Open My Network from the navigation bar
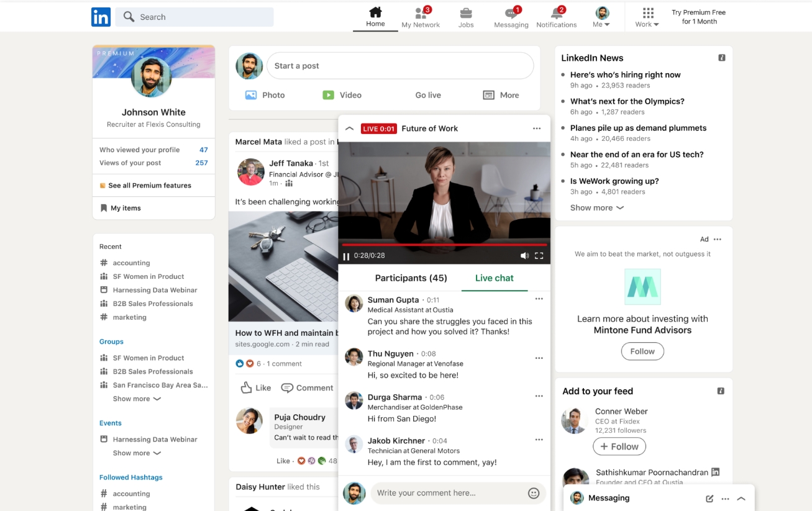This screenshot has height=511, width=812. 421,17
